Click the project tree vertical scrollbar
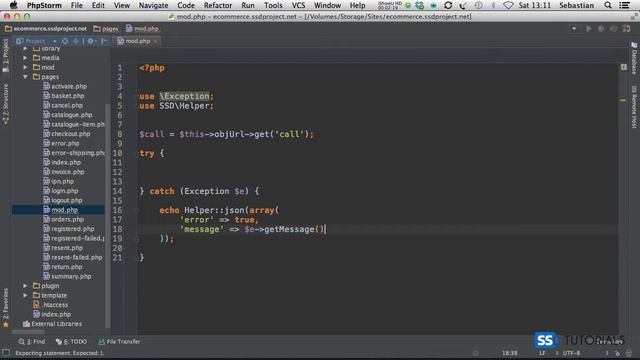This screenshot has height=360, width=640. [x=108, y=216]
